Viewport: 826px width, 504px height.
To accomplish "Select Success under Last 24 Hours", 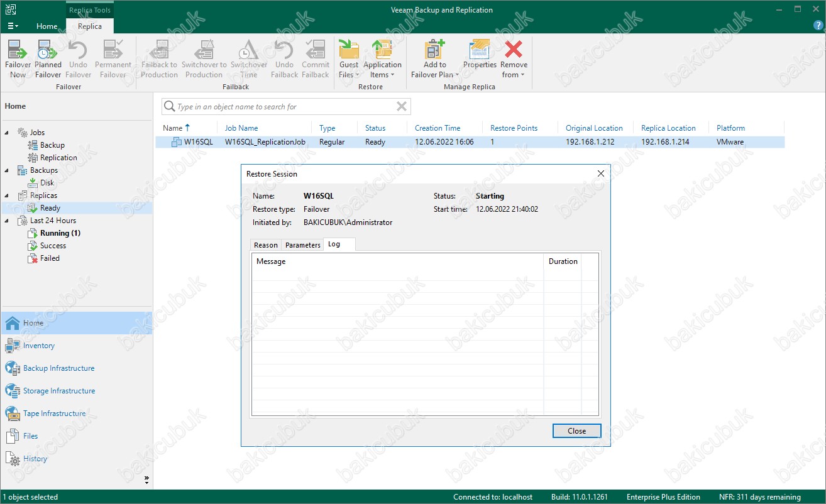I will [53, 246].
